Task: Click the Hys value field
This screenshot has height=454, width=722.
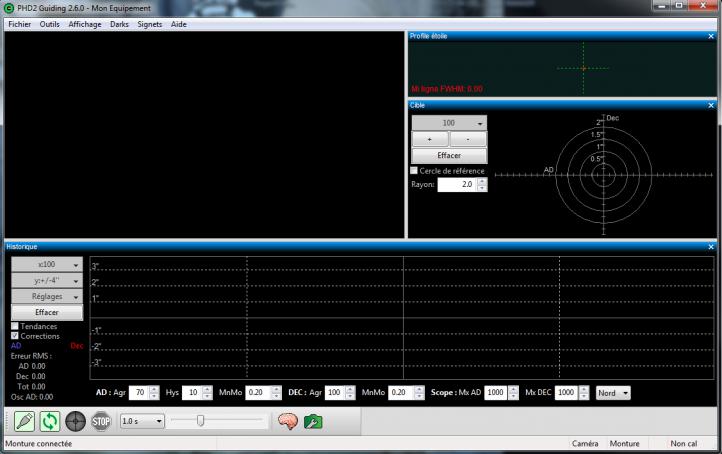Action: click(192, 392)
